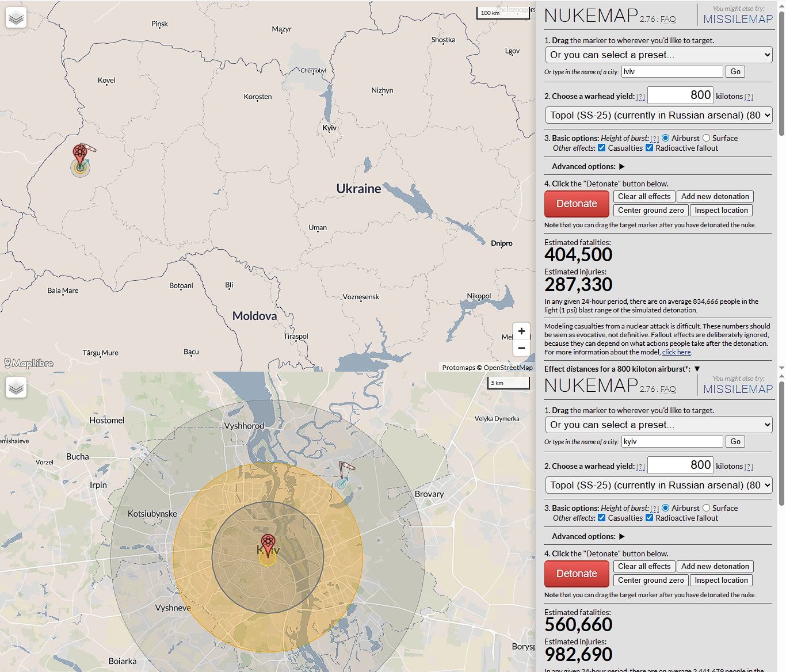Open the Topol warhead dropdown in kyiv panel

pos(658,485)
